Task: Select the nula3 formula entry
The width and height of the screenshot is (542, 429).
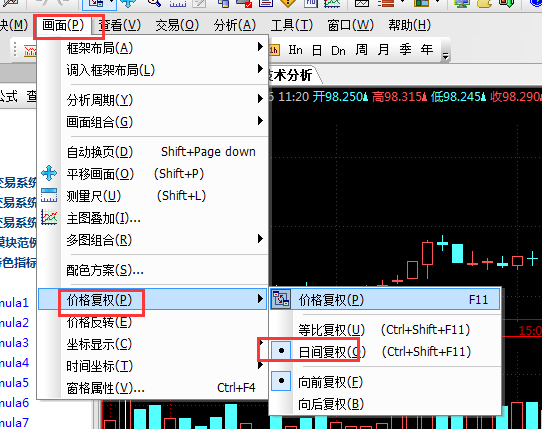Action: click(14, 343)
